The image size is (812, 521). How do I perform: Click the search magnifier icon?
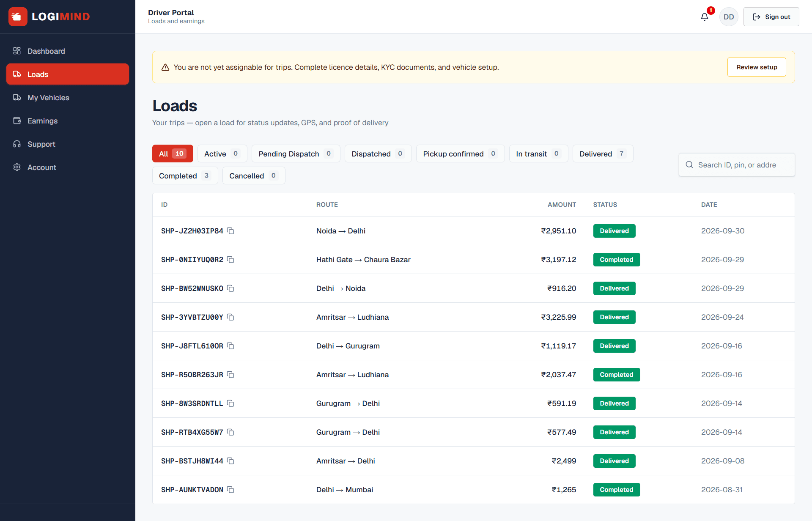pyautogui.click(x=689, y=165)
